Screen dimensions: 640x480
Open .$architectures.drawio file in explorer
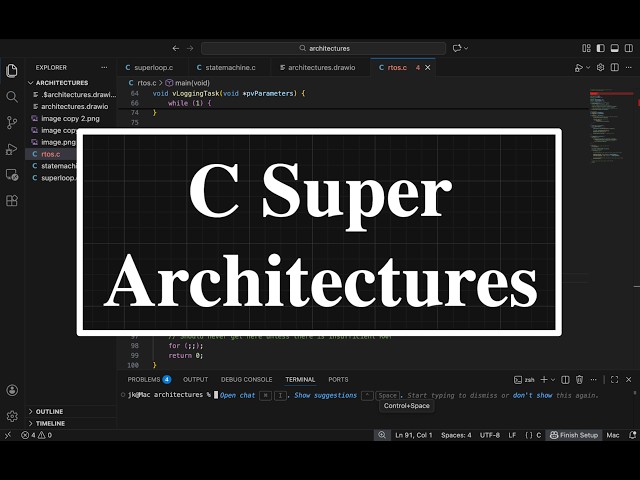73,95
